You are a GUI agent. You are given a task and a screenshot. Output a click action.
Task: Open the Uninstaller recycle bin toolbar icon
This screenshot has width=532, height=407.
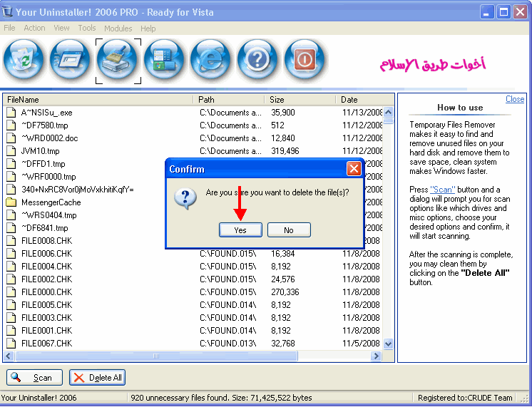(x=24, y=60)
